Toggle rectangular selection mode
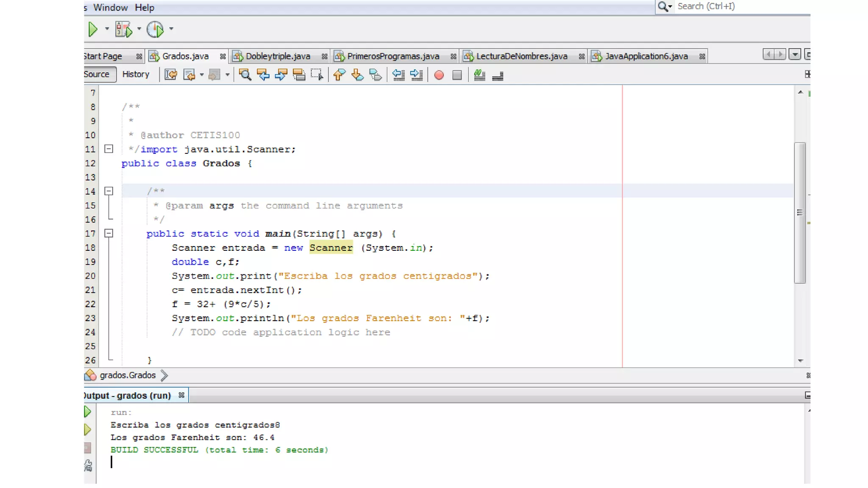868x488 pixels. tap(317, 75)
